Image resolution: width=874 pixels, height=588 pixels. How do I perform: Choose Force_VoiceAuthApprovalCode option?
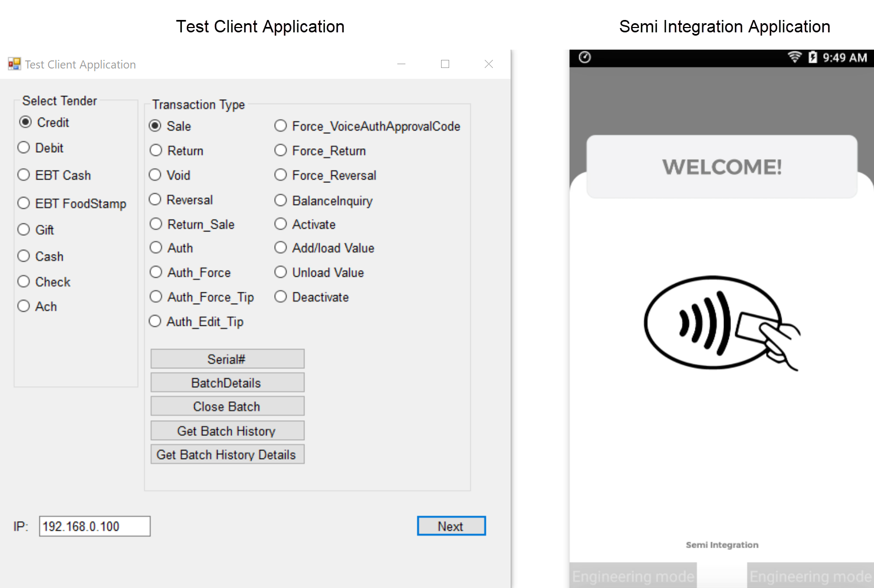tap(281, 126)
